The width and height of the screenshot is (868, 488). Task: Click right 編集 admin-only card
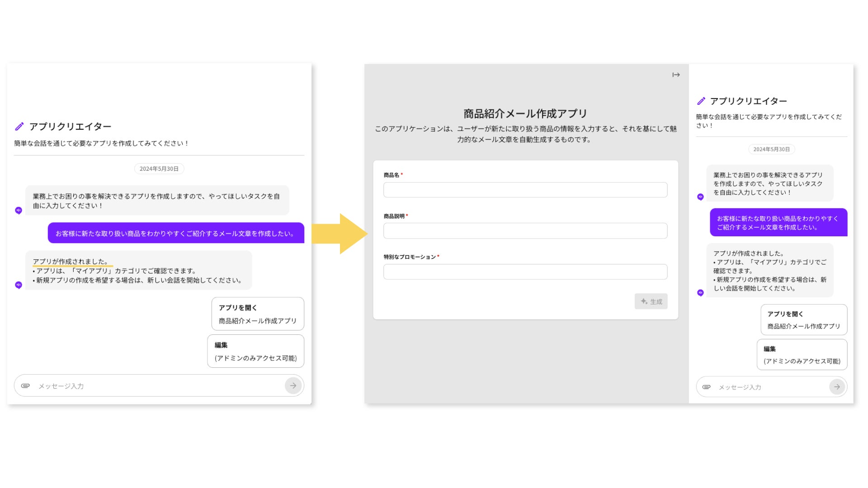coord(802,355)
